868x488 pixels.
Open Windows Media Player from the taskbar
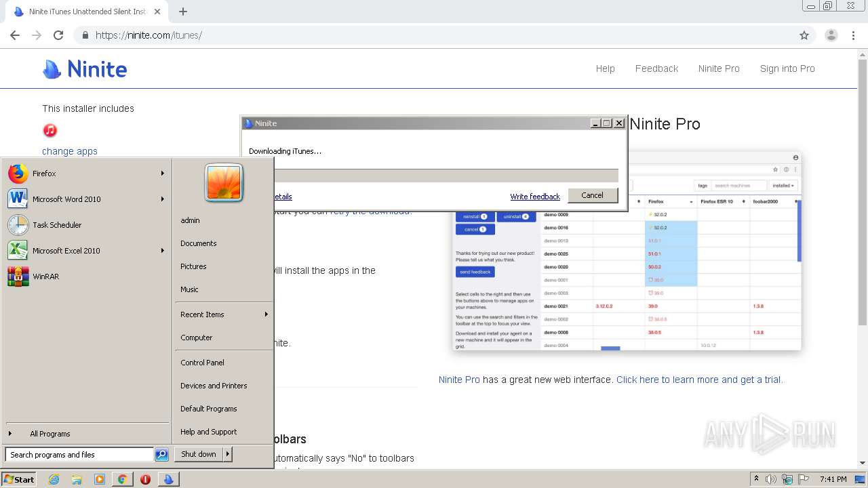(100, 479)
